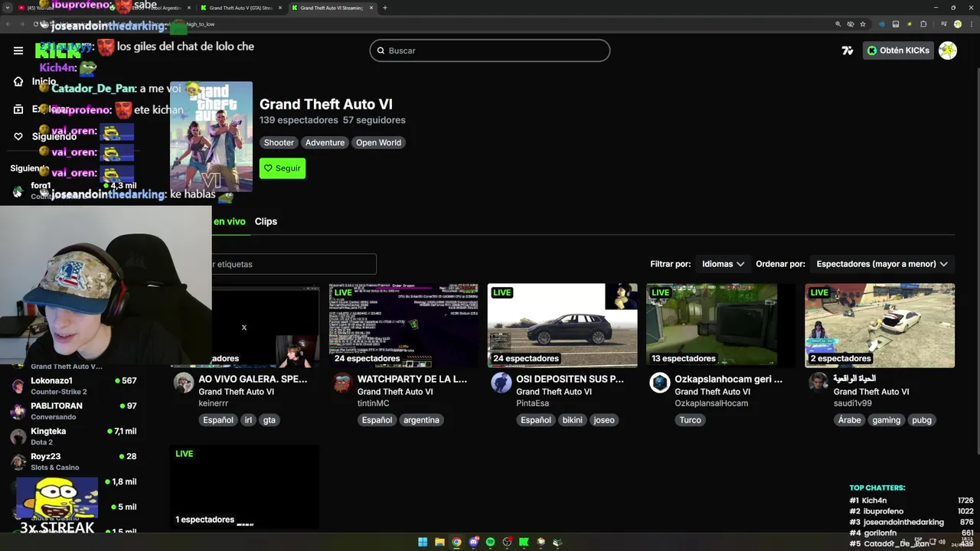Viewport: 980px width, 551px height.
Task: Click the etiquetas tag search field
Action: coord(294,264)
